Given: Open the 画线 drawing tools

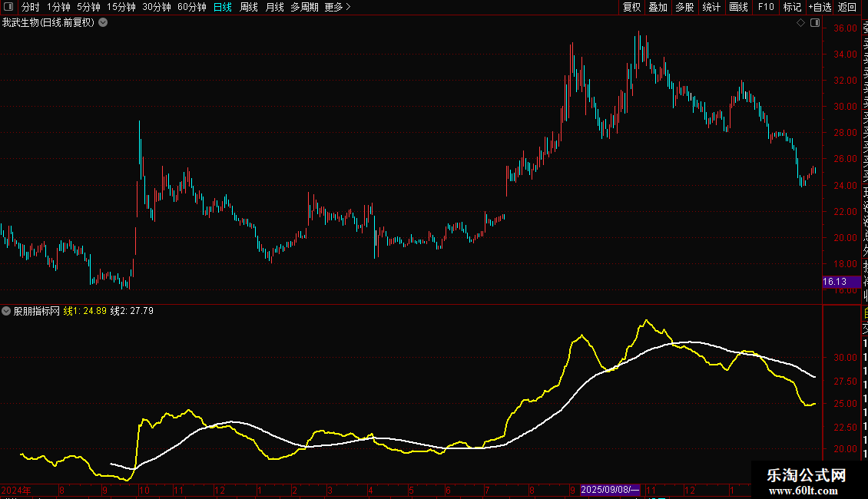Looking at the screenshot, I should 738,7.
